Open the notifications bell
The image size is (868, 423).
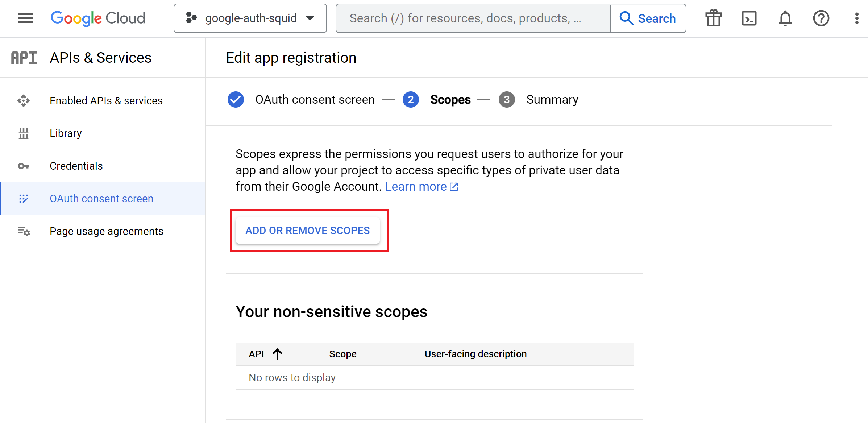(x=785, y=18)
